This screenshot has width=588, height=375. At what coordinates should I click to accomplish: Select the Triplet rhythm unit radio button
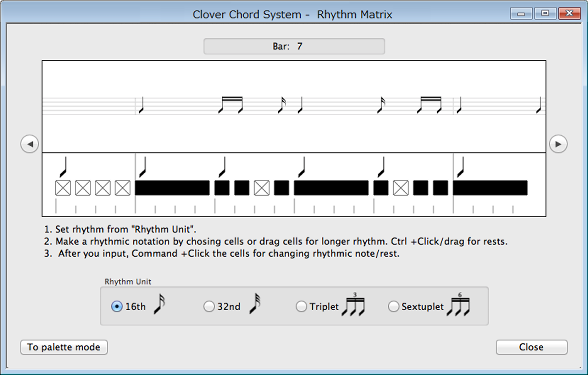(301, 306)
